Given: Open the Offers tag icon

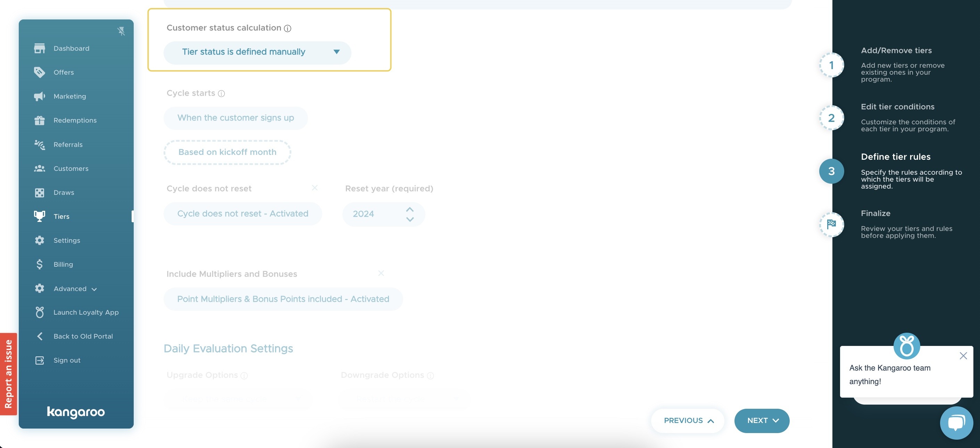Looking at the screenshot, I should click(39, 72).
